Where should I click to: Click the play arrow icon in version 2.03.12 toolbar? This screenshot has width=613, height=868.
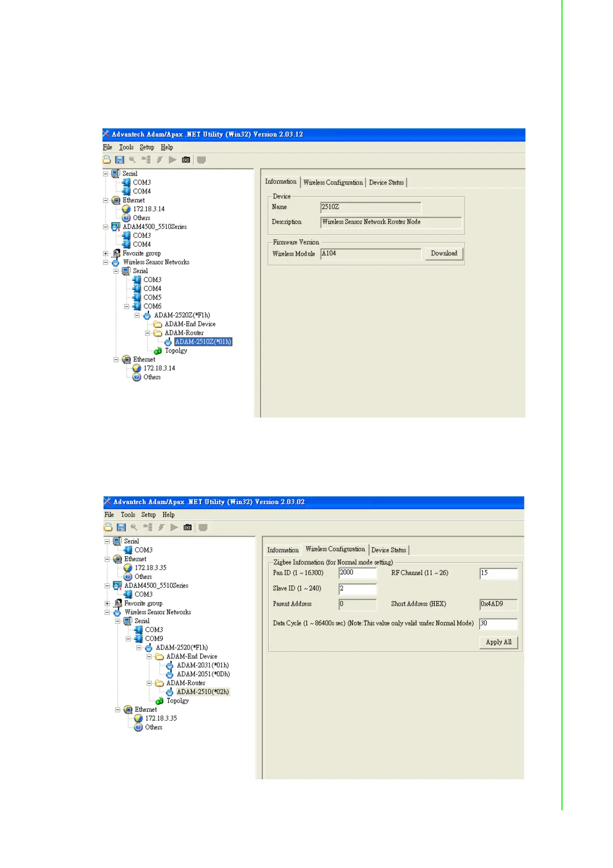[173, 160]
